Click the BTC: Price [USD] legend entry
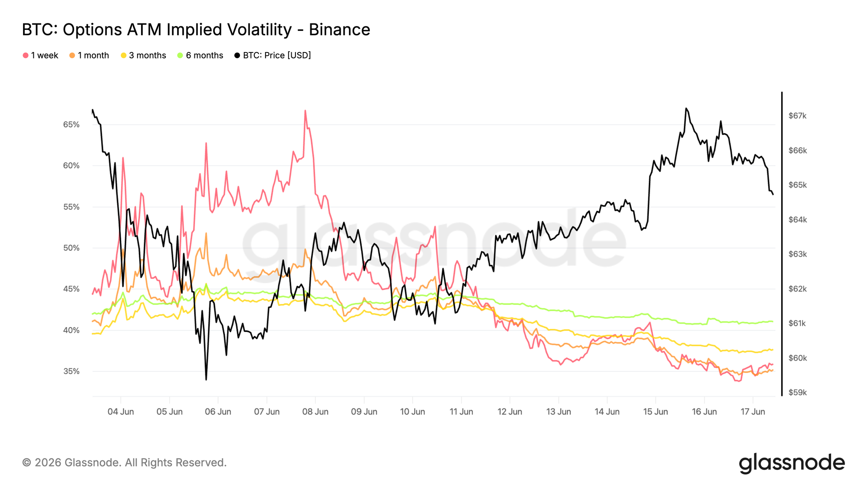This screenshot has width=868, height=488. coord(273,56)
